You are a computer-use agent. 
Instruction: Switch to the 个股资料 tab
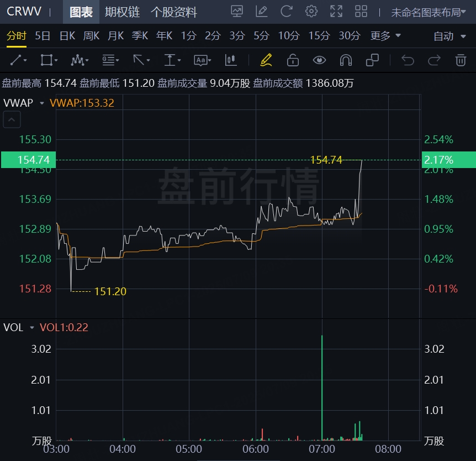pyautogui.click(x=173, y=12)
